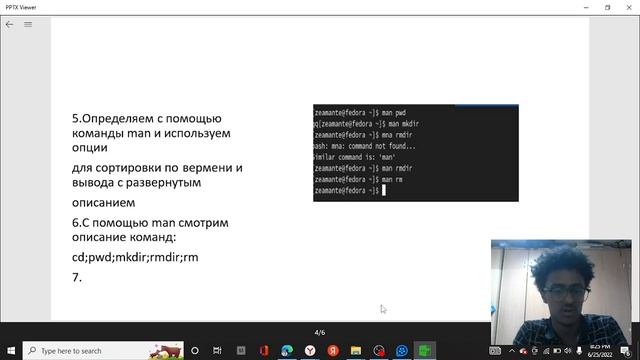The height and width of the screenshot is (360, 640).
Task: Open network status in system tray
Action: [x=546, y=351]
